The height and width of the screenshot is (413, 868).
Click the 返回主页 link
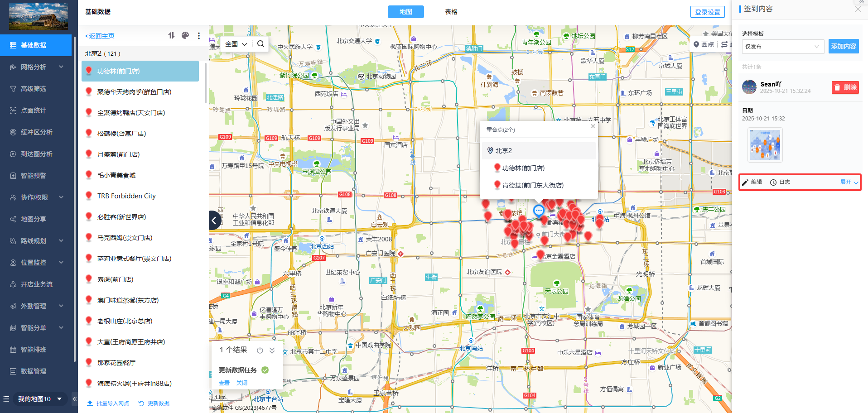pyautogui.click(x=100, y=36)
